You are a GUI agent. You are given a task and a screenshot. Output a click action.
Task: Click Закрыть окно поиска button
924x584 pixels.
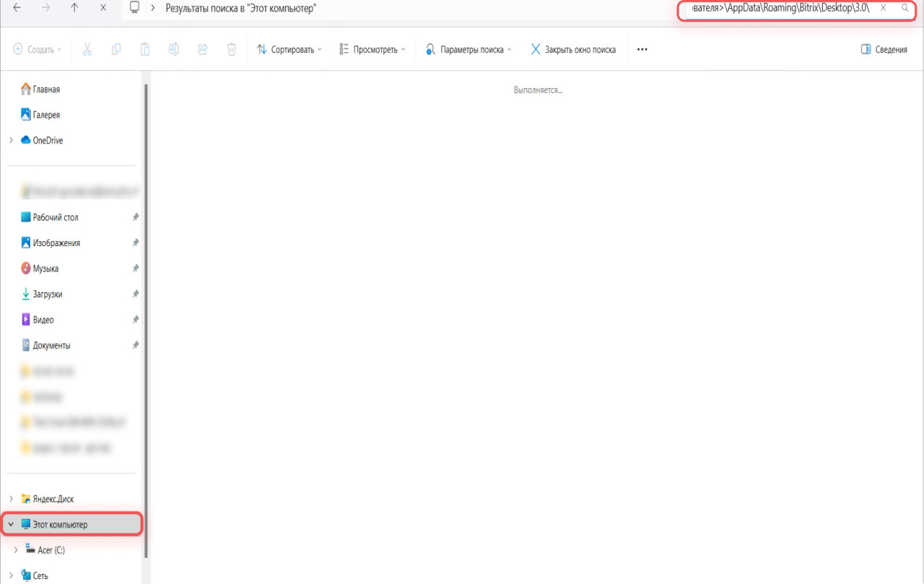(x=573, y=50)
